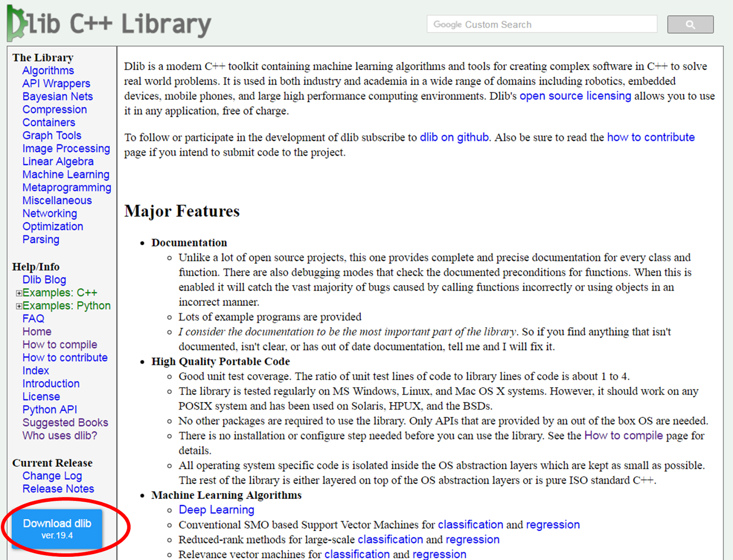Click the search magnifier button
The image size is (733, 560).
(x=690, y=24)
